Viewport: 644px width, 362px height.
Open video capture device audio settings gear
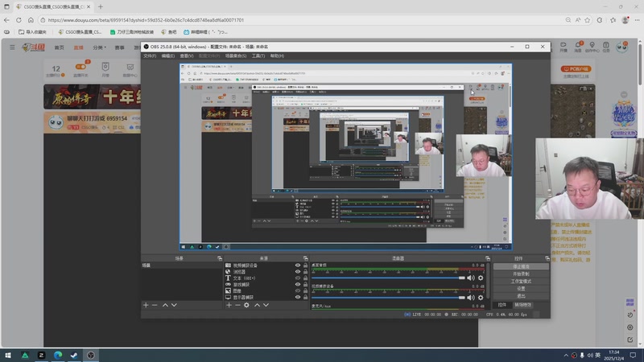point(481,298)
